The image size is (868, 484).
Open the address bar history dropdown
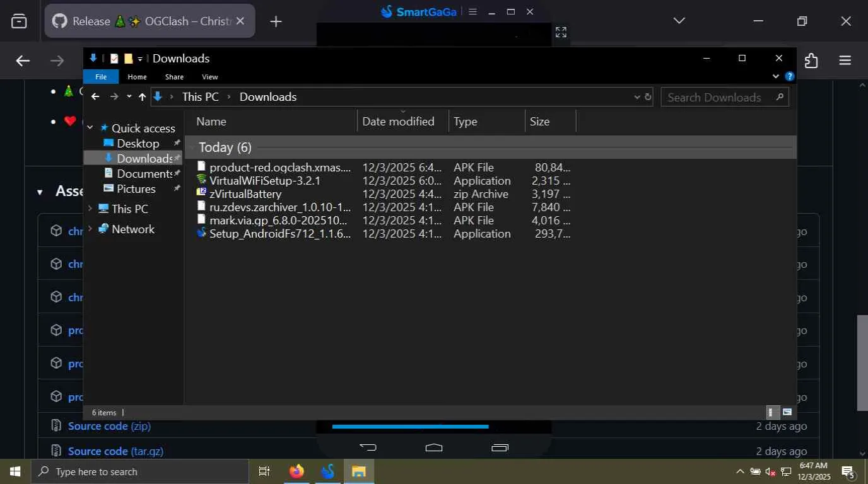(x=637, y=97)
